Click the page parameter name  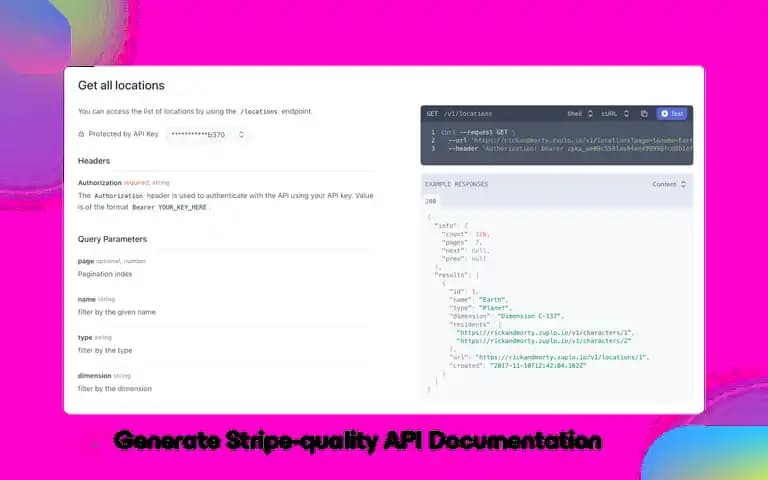click(85, 261)
